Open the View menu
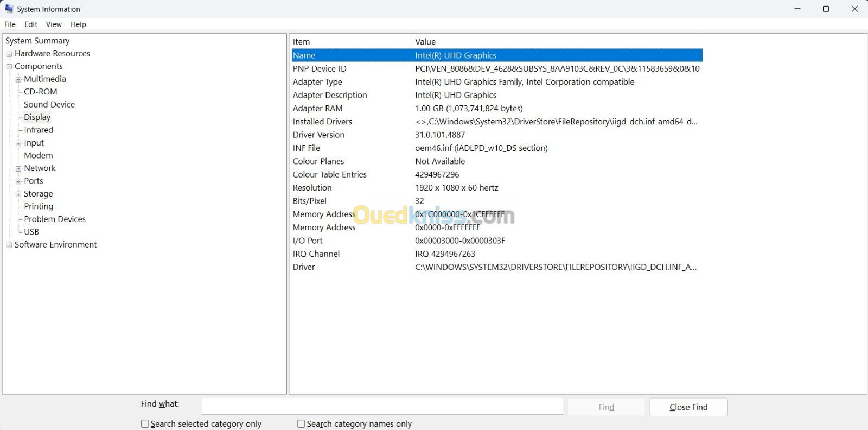Image resolution: width=868 pixels, height=430 pixels. point(54,24)
